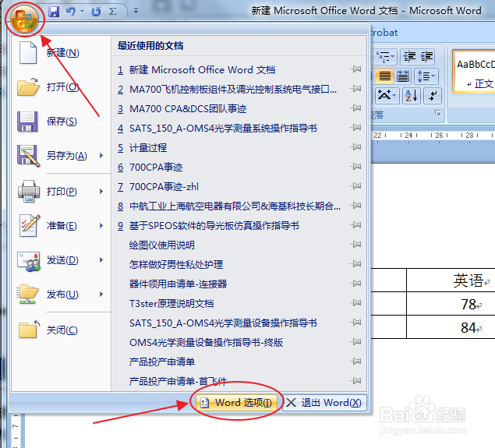Click the Undo arrow in quick access toolbar
This screenshot has height=448, width=495.
(x=71, y=12)
